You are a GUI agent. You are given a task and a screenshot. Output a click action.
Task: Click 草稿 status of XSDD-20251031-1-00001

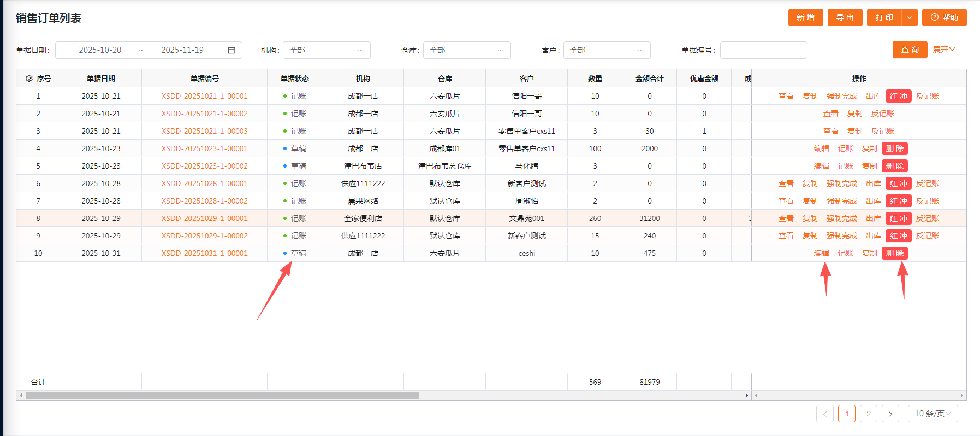click(x=295, y=253)
